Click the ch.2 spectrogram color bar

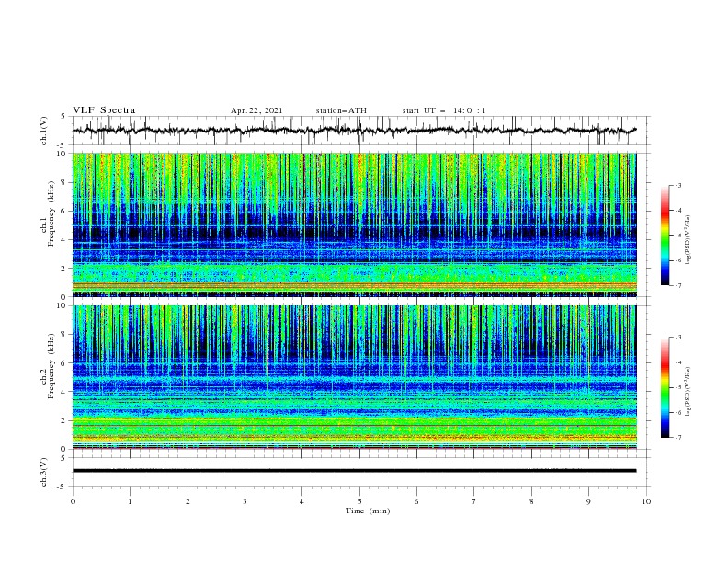coord(665,387)
